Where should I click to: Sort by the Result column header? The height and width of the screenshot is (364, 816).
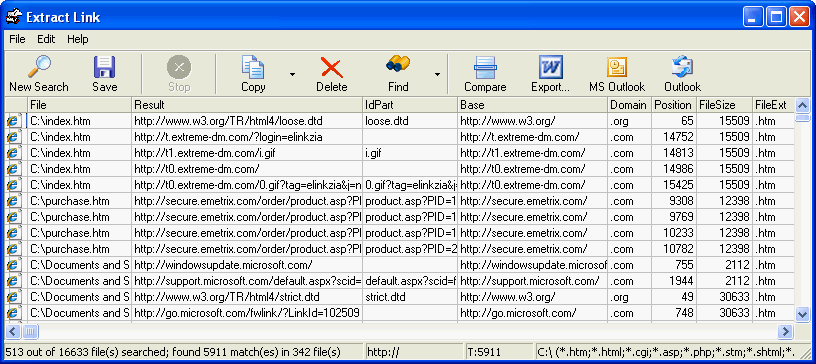point(247,105)
